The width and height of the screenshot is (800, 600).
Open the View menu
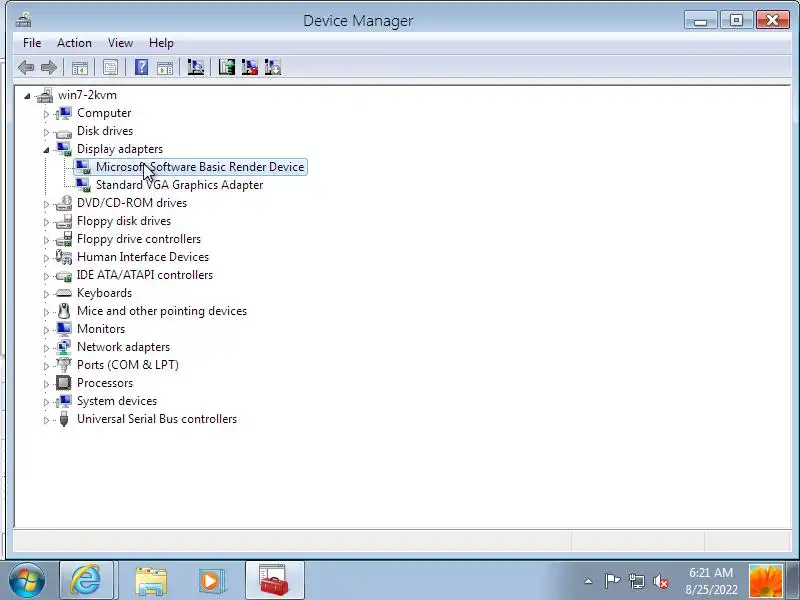pos(120,43)
